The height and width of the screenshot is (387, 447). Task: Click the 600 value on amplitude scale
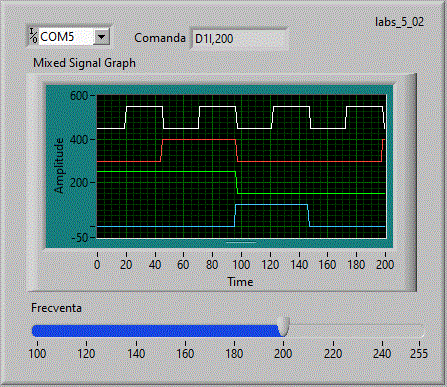pyautogui.click(x=79, y=96)
